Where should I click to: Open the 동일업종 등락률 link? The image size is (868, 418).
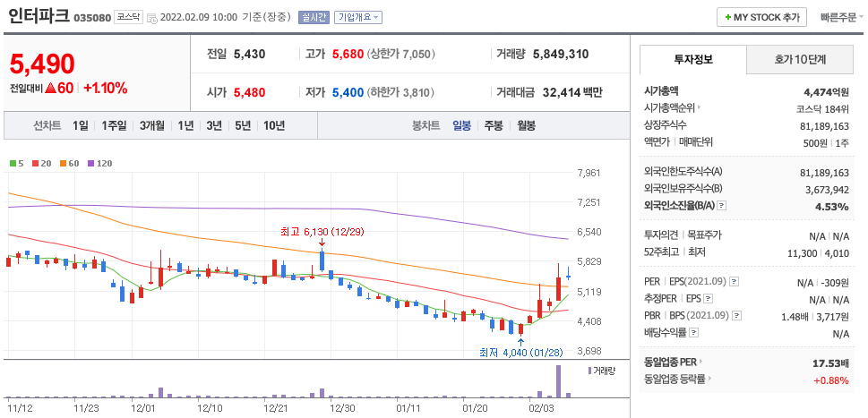[x=677, y=380]
